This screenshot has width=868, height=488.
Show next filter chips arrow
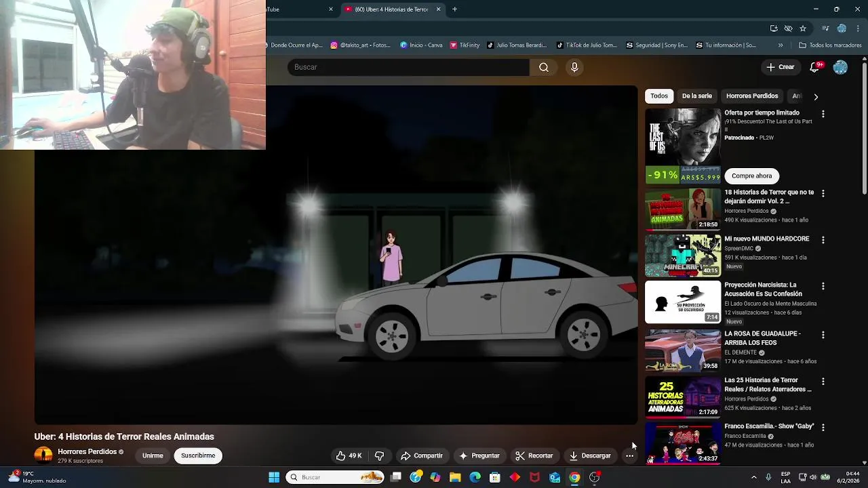[816, 96]
